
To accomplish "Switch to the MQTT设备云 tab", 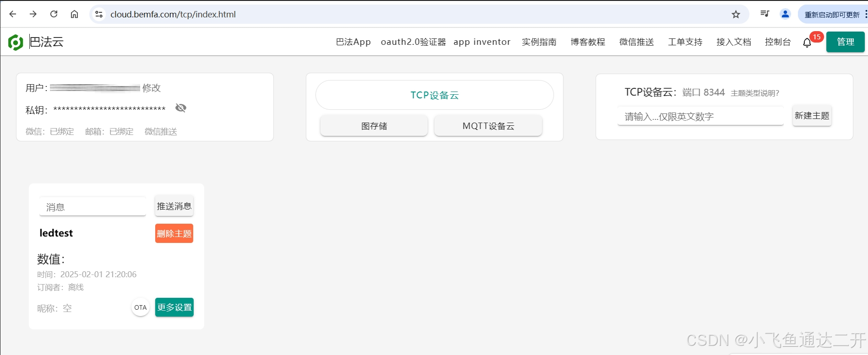I will (x=488, y=126).
